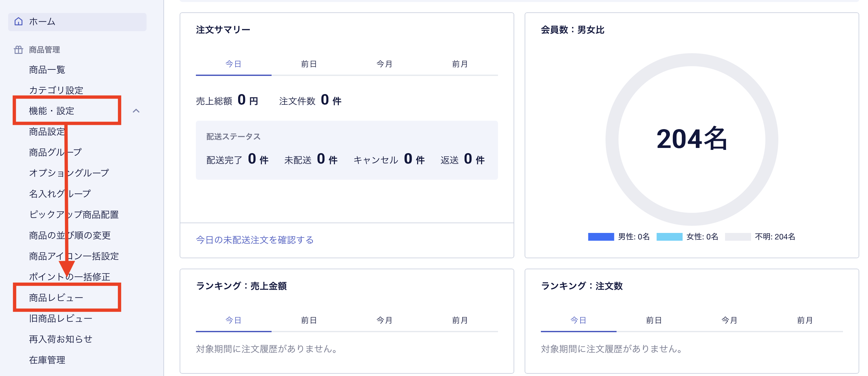Click the 機能・設定 sidebar heading
Image resolution: width=868 pixels, height=376 pixels.
tap(52, 111)
